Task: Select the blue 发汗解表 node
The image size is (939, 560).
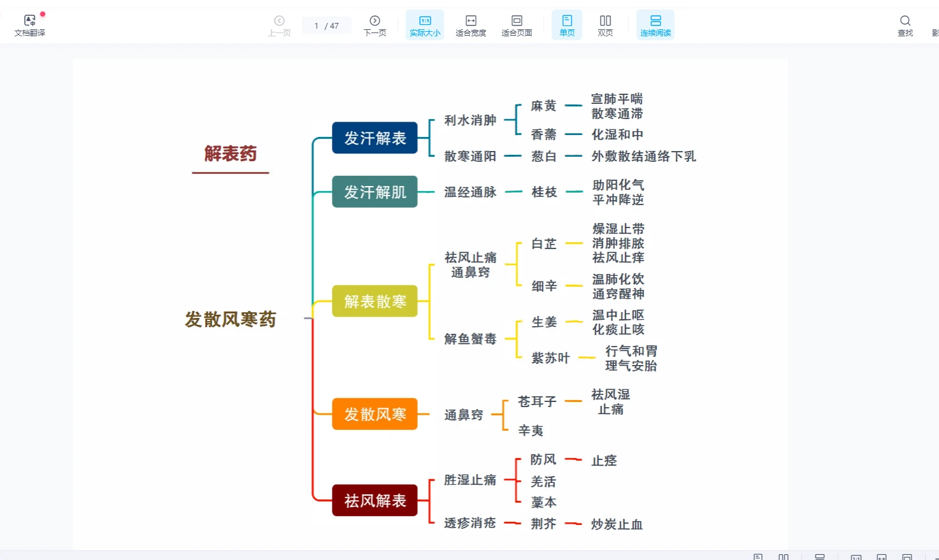Action: 375,138
